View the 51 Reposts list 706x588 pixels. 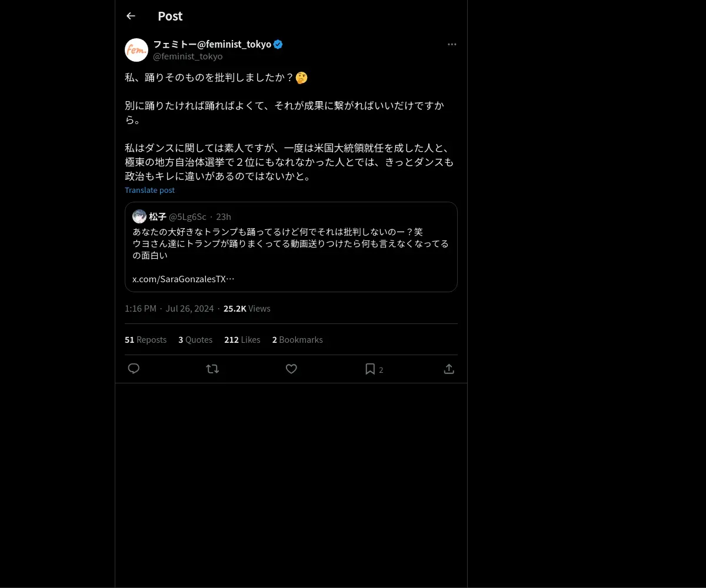pos(145,340)
